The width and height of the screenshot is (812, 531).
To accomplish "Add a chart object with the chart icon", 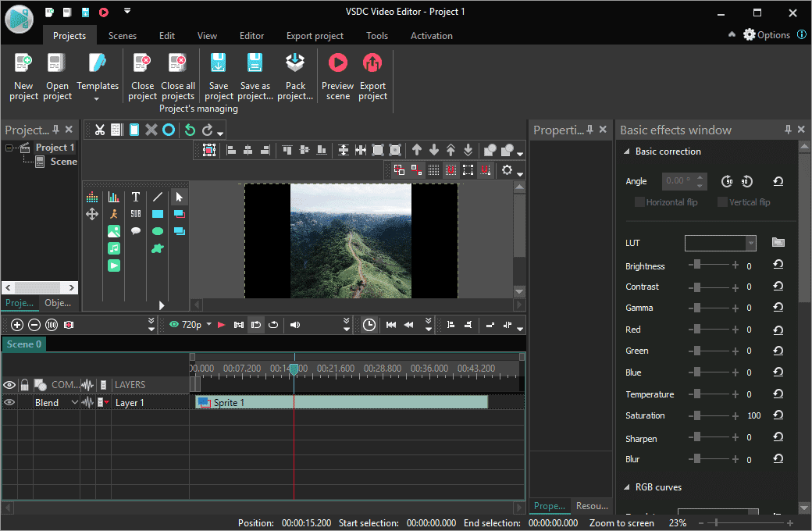I will (x=114, y=197).
